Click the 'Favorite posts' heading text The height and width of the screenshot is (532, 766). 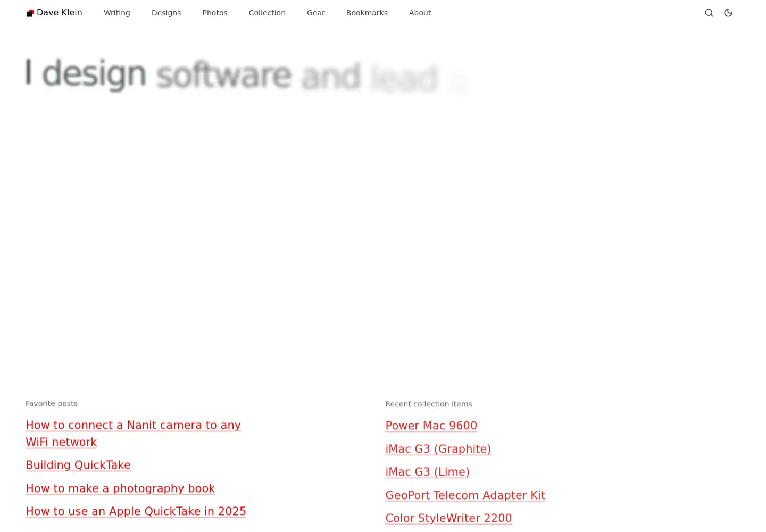[x=52, y=404]
